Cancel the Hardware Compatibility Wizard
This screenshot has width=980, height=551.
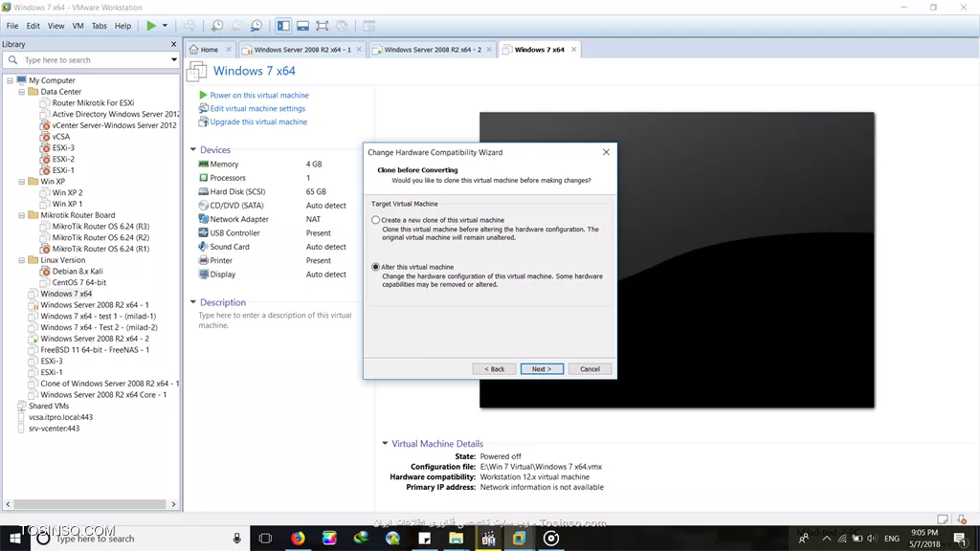(590, 369)
